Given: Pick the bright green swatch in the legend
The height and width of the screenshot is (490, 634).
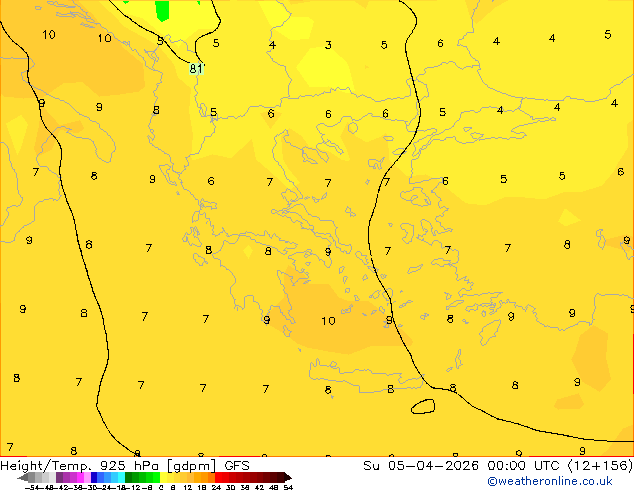Looking at the screenshot, I should [156, 477].
